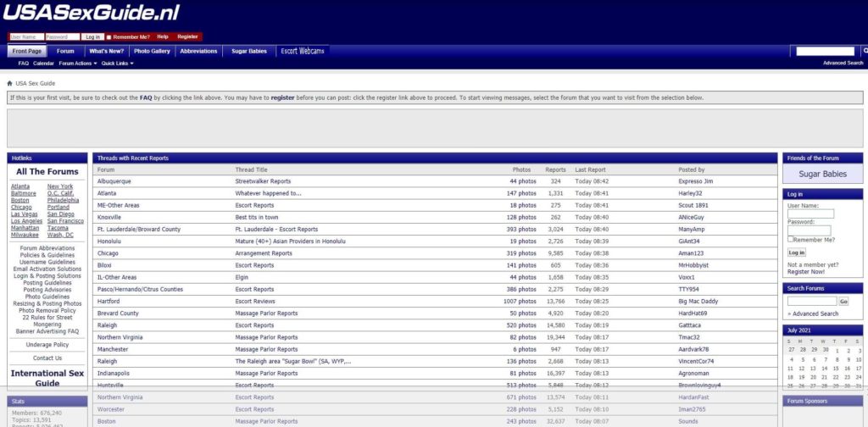Click the Register Now! link

tap(805, 272)
